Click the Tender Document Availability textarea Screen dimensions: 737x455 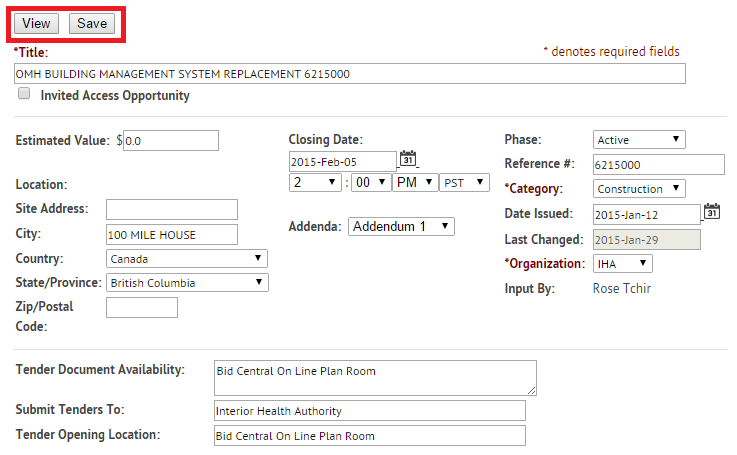pos(375,378)
